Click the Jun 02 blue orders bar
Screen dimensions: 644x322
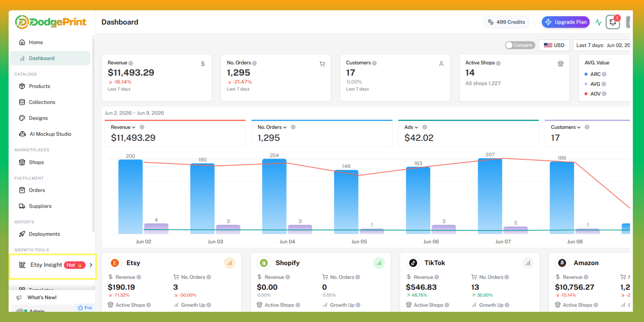tap(131, 197)
